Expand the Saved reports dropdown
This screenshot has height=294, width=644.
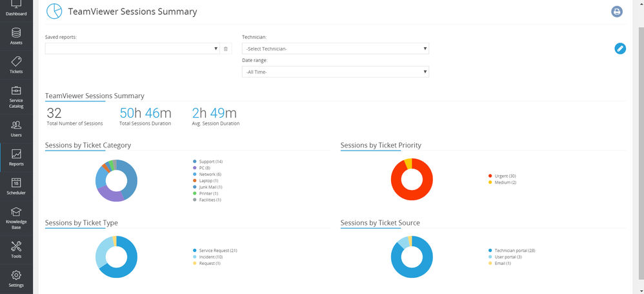point(132,48)
